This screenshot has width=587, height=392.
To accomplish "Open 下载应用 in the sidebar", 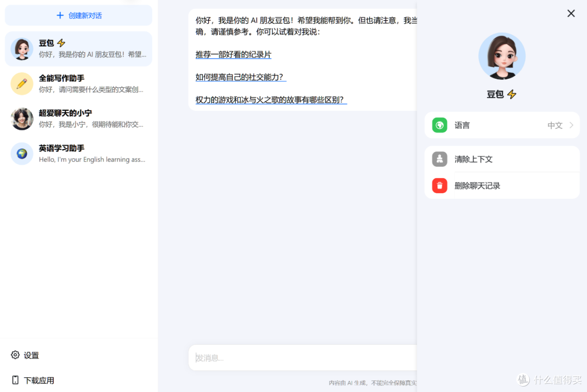I will pos(33,380).
